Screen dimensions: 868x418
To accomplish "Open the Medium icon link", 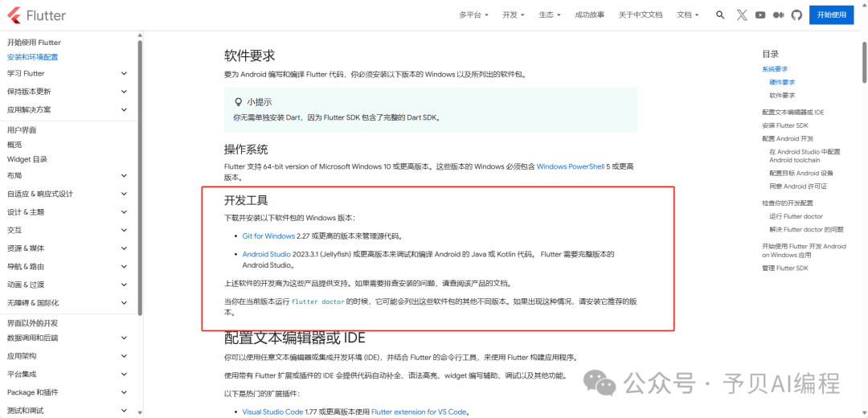I will 778,15.
